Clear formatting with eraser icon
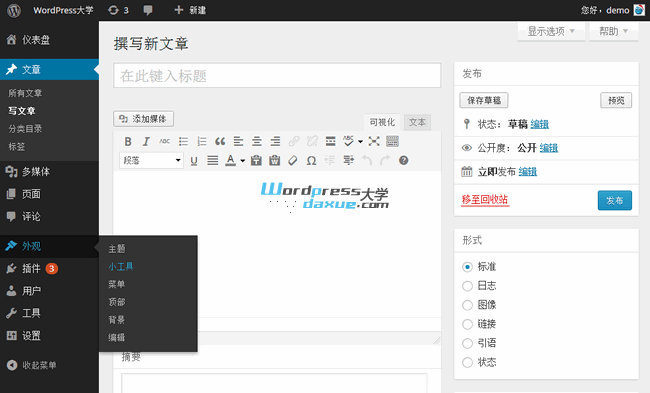 tap(293, 160)
